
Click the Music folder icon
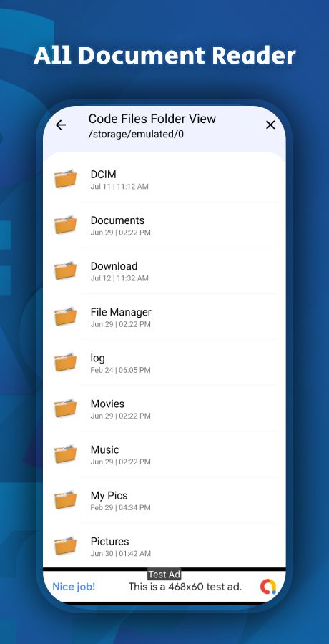coord(65,454)
